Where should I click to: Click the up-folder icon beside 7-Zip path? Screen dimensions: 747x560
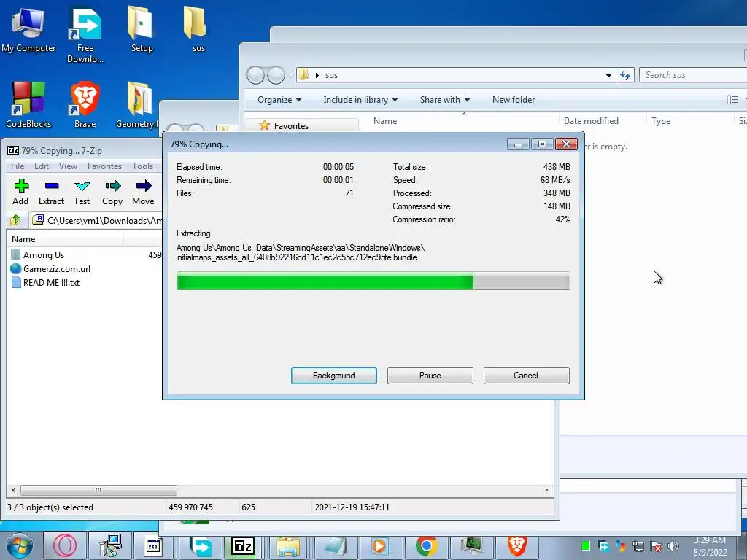click(15, 220)
